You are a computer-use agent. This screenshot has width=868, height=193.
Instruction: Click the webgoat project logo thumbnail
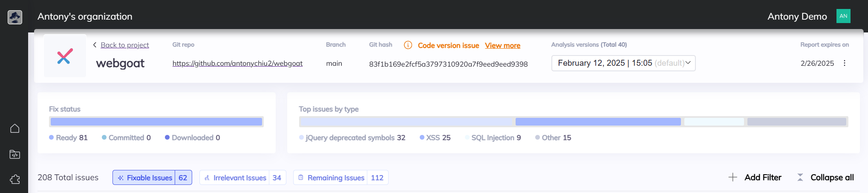(x=65, y=56)
